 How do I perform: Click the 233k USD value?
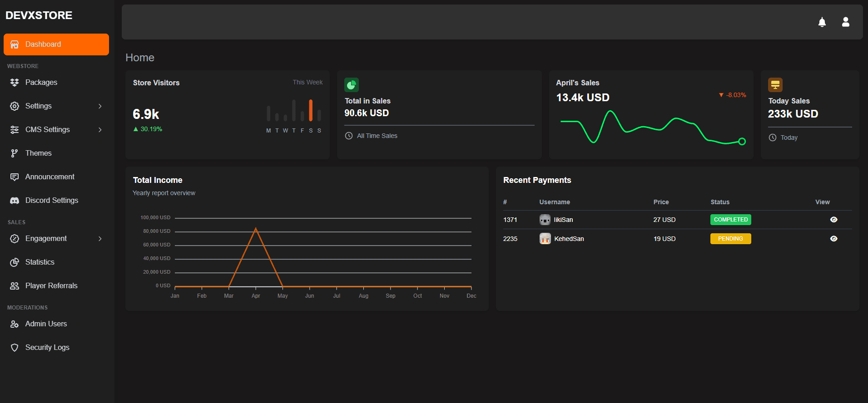[x=793, y=114]
